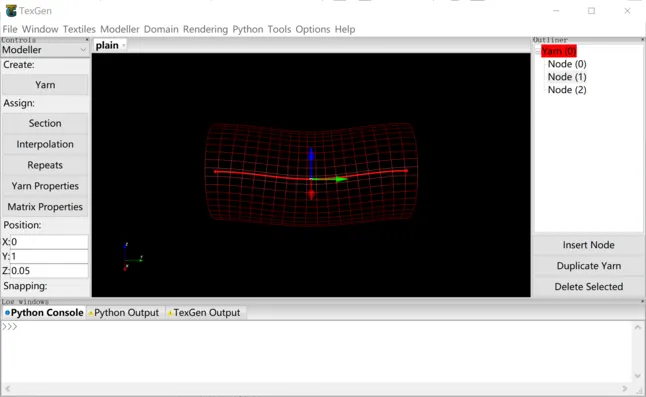Click the orientation axes widget in viewport
Viewport: 646px width, 397px height.
132,257
